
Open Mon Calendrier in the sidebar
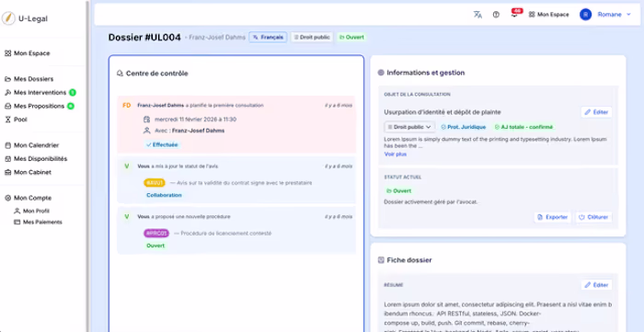[31, 145]
